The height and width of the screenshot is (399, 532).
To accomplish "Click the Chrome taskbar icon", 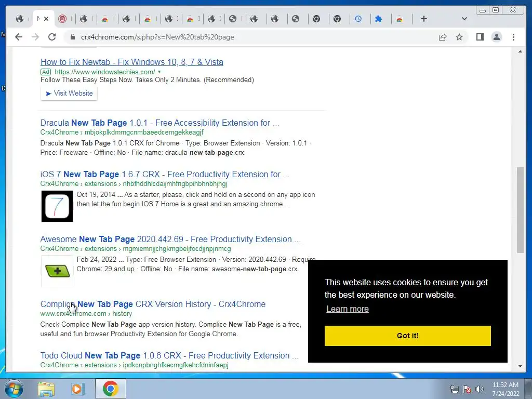I will click(x=110, y=389).
